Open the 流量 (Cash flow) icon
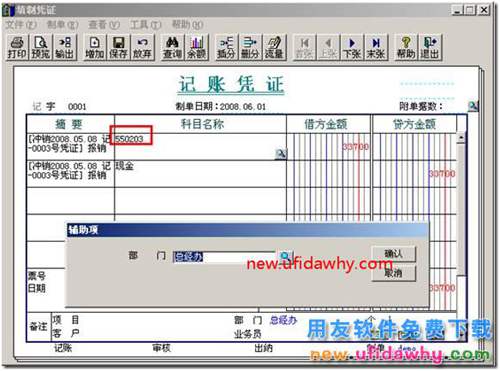This screenshot has height=371, width=500. (274, 47)
